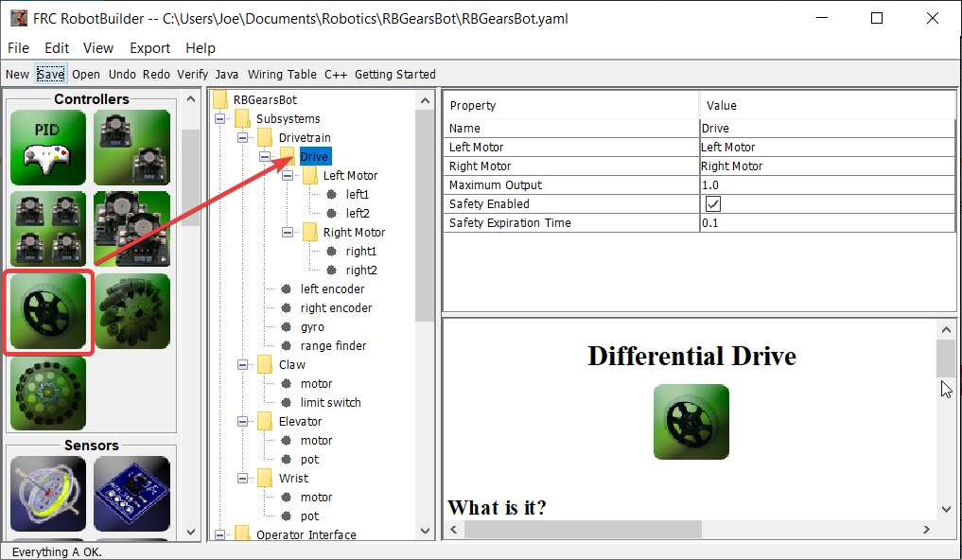Pick the two-motor controller palette icon
Viewport: 962px width, 560px height.
131,148
